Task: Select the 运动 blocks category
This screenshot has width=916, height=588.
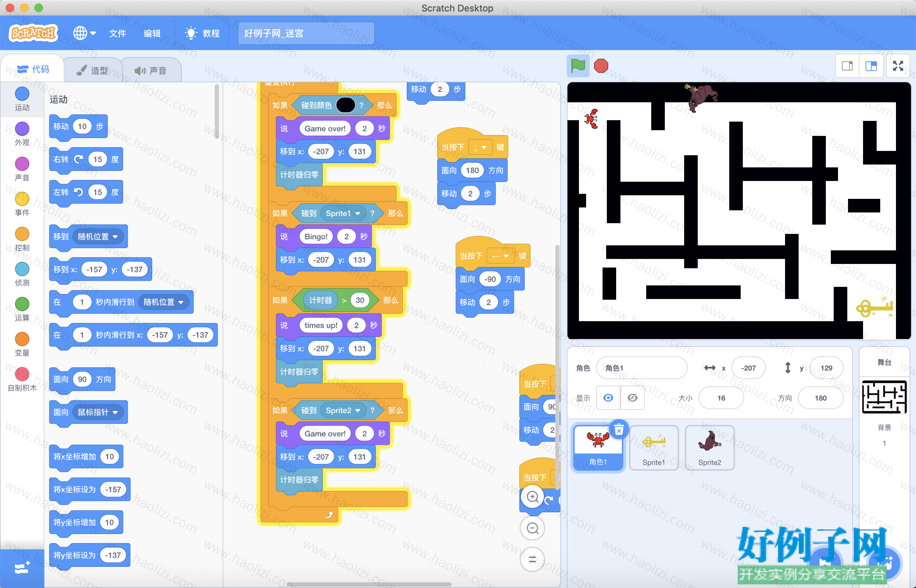Action: coord(22,99)
